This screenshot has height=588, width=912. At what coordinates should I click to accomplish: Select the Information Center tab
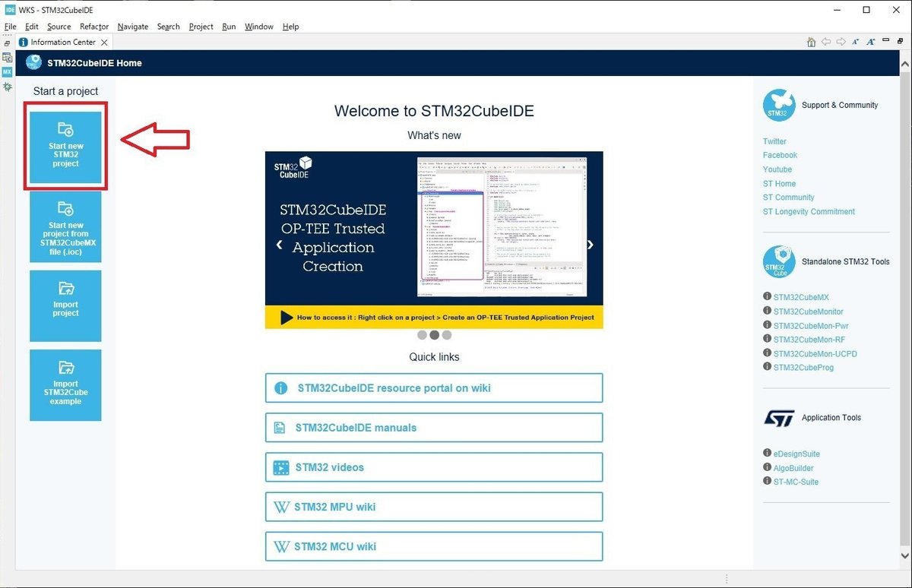[63, 43]
